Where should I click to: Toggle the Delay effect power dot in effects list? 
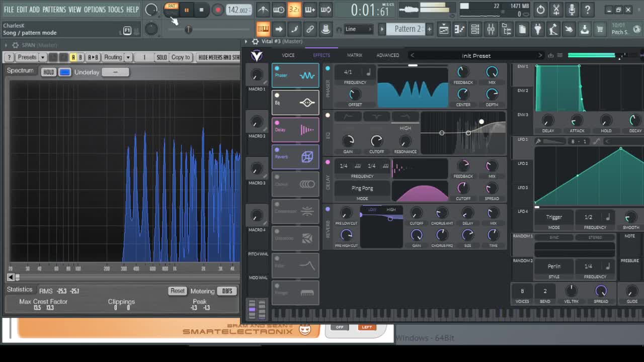277,123
